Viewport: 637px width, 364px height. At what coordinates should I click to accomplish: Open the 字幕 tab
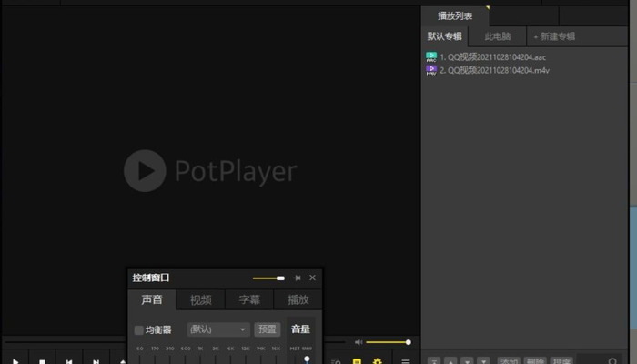click(249, 300)
